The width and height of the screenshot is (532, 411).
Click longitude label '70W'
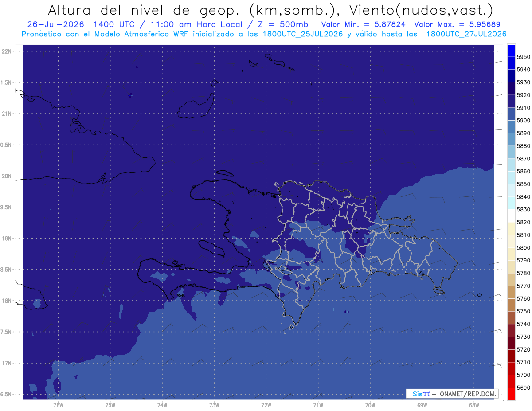pyautogui.click(x=370, y=405)
